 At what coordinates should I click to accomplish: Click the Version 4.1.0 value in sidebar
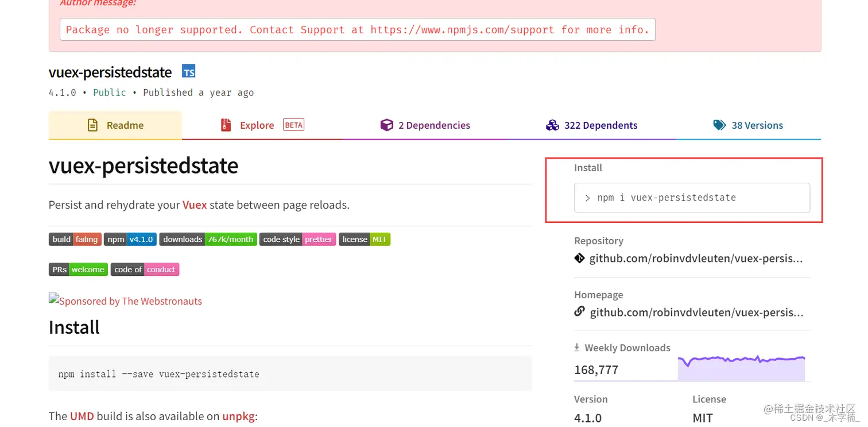pos(588,418)
